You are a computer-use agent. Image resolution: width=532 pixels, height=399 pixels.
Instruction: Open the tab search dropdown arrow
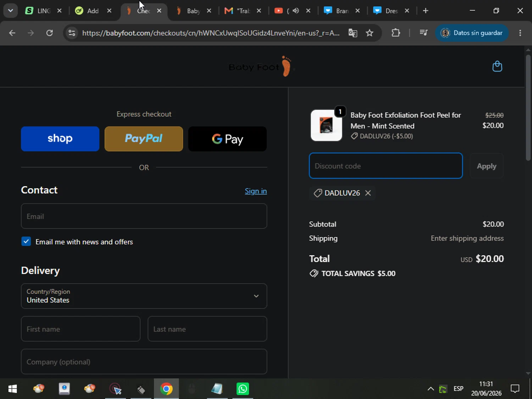pos(10,11)
